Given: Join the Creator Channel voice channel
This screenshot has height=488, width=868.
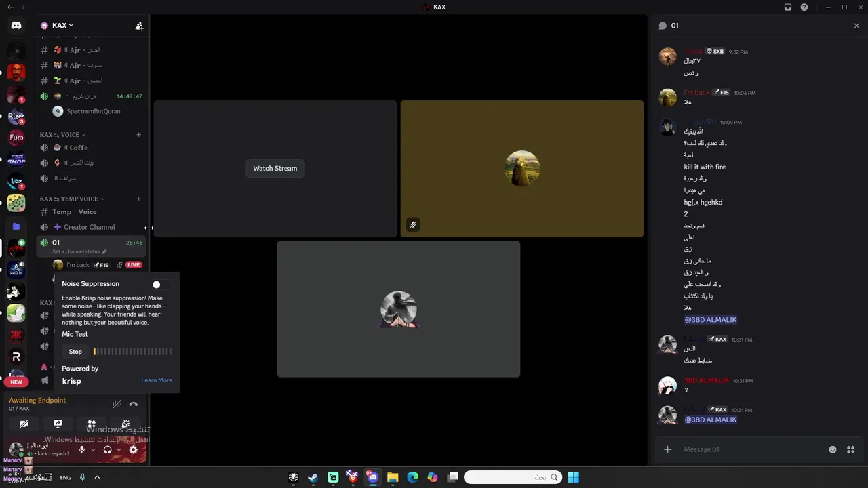Looking at the screenshot, I should pyautogui.click(x=91, y=227).
